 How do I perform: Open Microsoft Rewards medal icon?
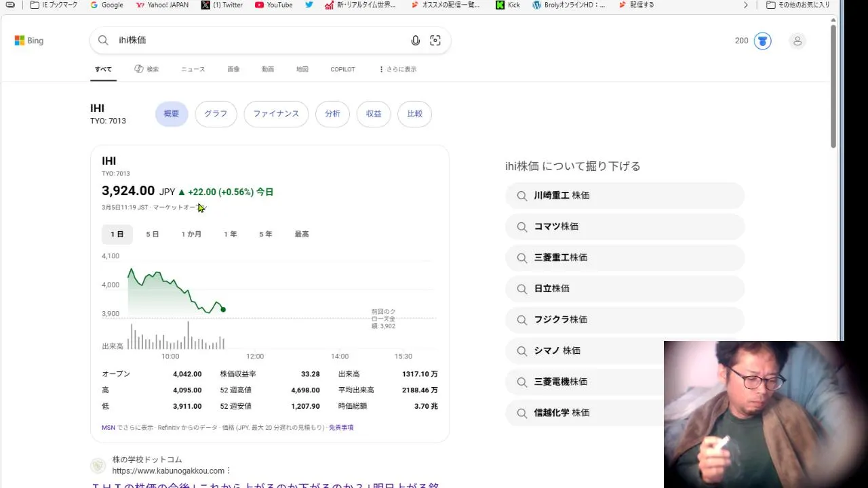(763, 41)
